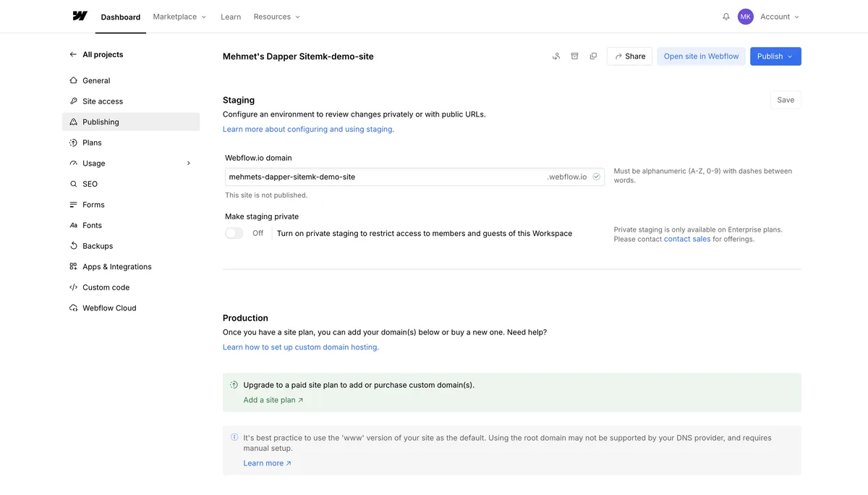868x495 pixels.
Task: Click the Backups restore icon
Action: 73,246
